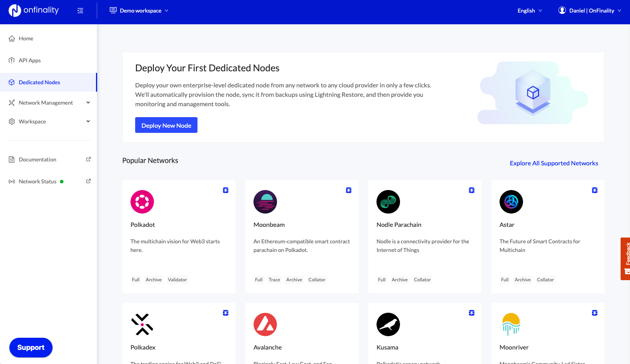This screenshot has width=630, height=364.
Task: Open the external link icon beside Network Status
Action: click(89, 181)
